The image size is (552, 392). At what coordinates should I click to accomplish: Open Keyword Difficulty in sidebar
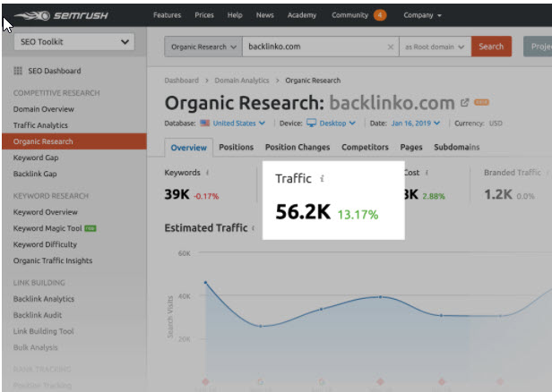[45, 244]
